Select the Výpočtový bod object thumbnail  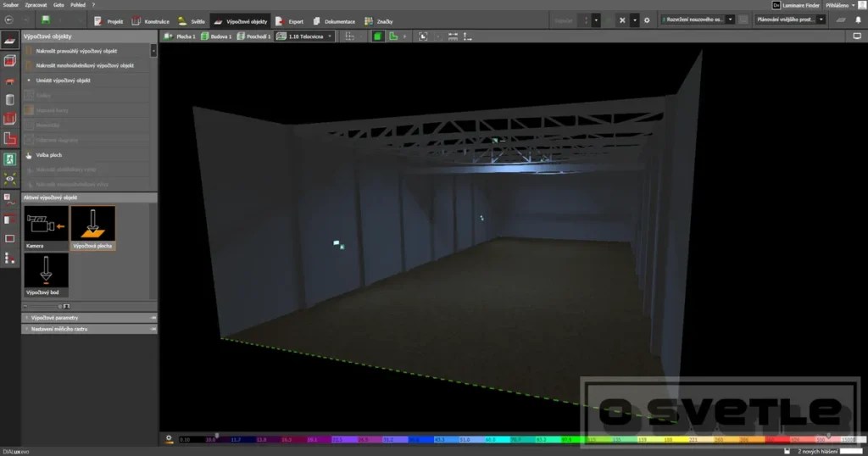(46, 275)
